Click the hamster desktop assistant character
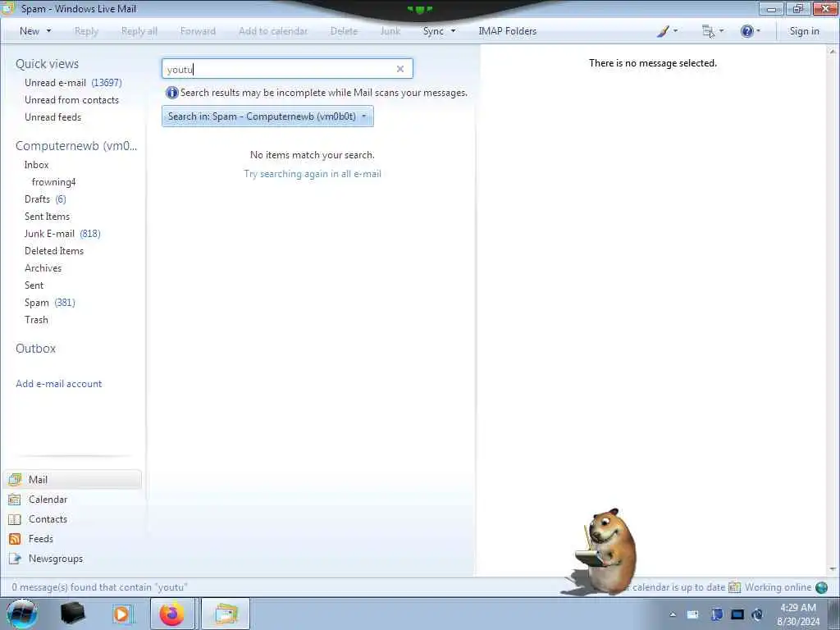 pos(605,552)
